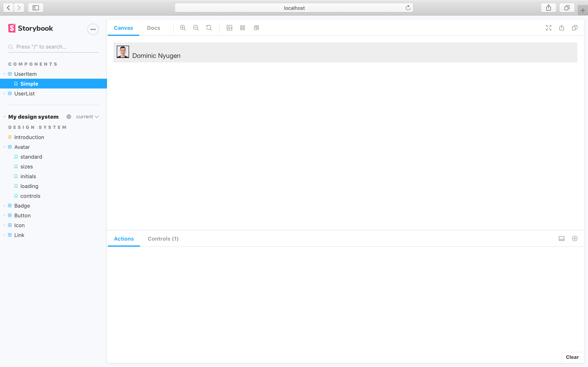Select the single story view icon
The image size is (588, 367).
pyautogui.click(x=229, y=28)
